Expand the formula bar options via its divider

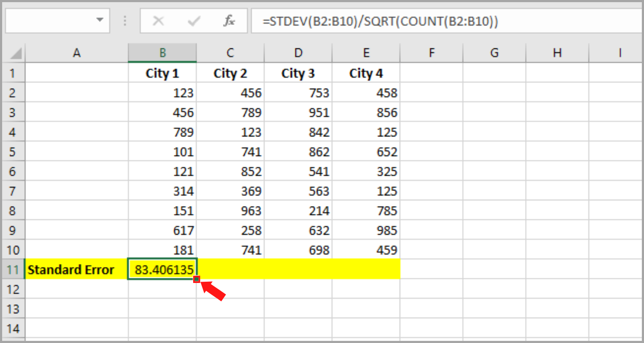125,21
